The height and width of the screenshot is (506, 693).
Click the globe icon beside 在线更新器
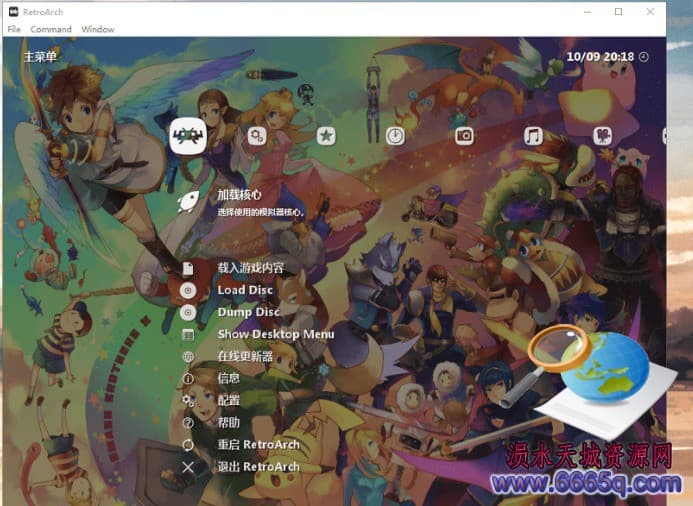point(188,357)
